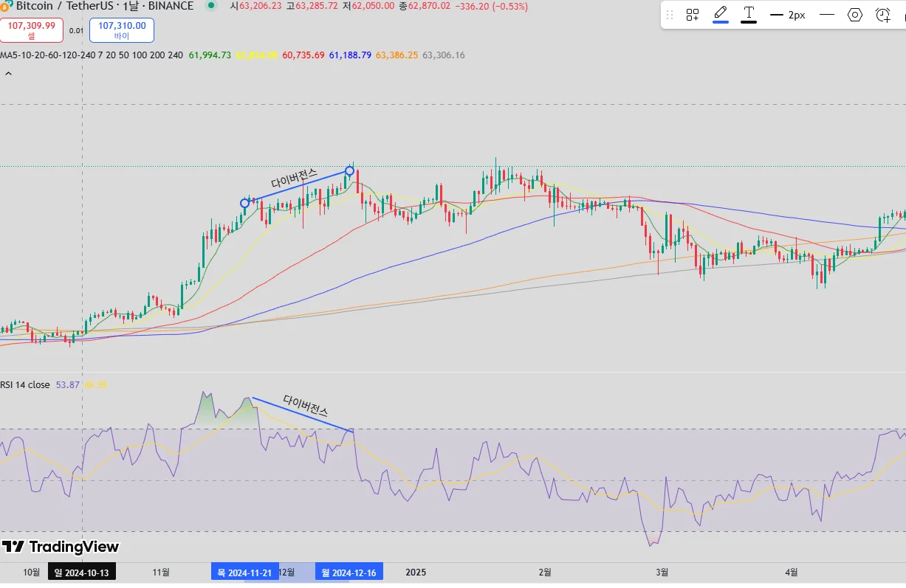906x588 pixels.
Task: Open the line color pencil tool
Action: [721, 14]
